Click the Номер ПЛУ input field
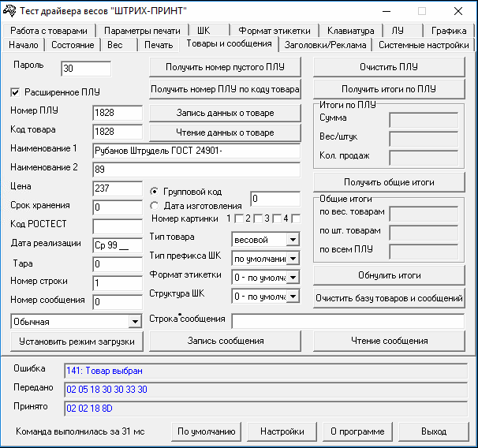Viewport: 478px width, 448px height. pyautogui.click(x=118, y=113)
